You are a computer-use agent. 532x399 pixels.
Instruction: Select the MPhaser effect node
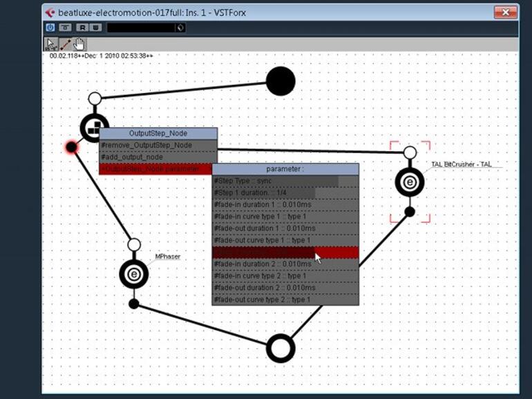[133, 274]
